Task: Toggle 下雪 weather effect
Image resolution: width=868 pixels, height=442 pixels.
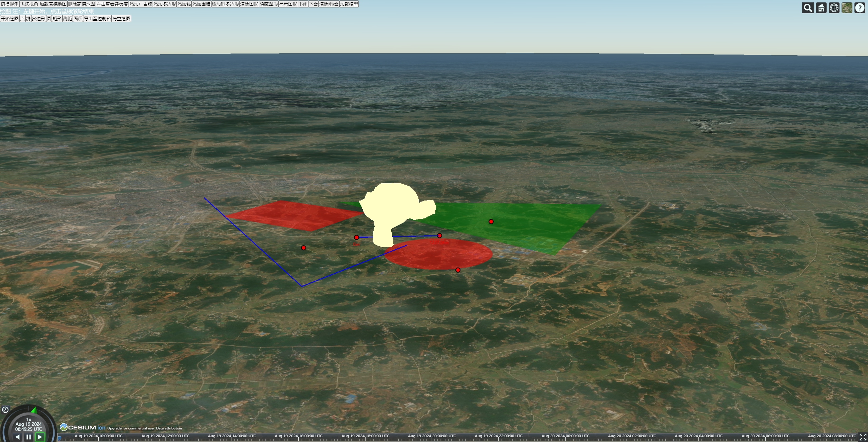Action: (x=314, y=4)
